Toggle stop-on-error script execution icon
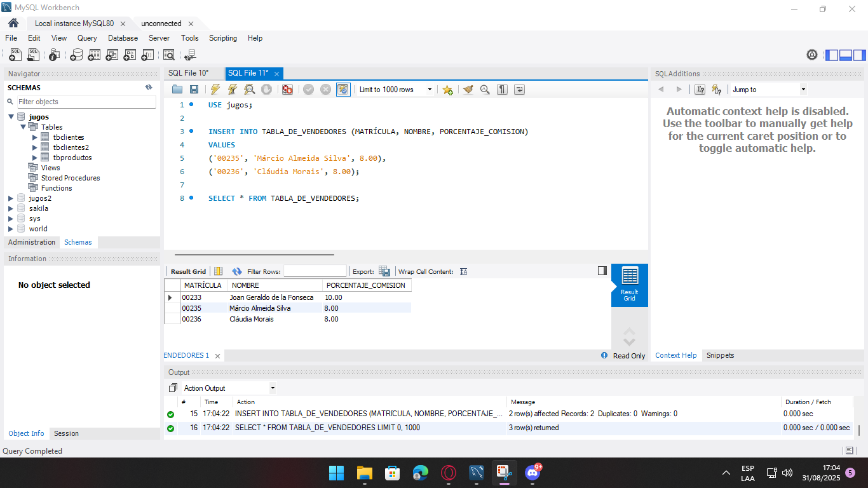This screenshot has height=488, width=868. 287,90
